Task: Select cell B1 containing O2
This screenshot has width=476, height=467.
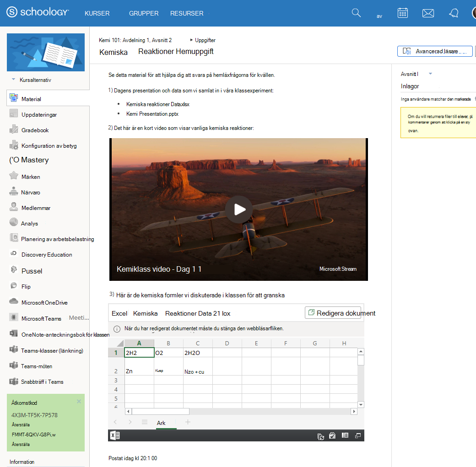Action: [168, 353]
